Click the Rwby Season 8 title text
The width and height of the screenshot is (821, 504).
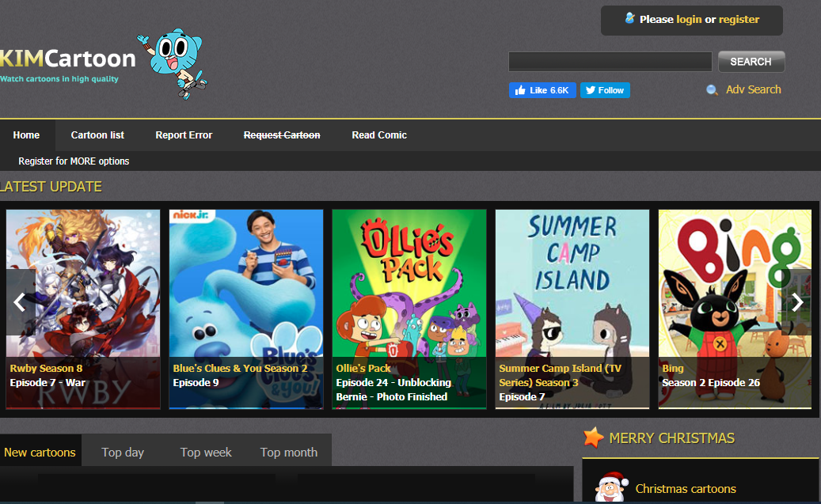coord(46,369)
